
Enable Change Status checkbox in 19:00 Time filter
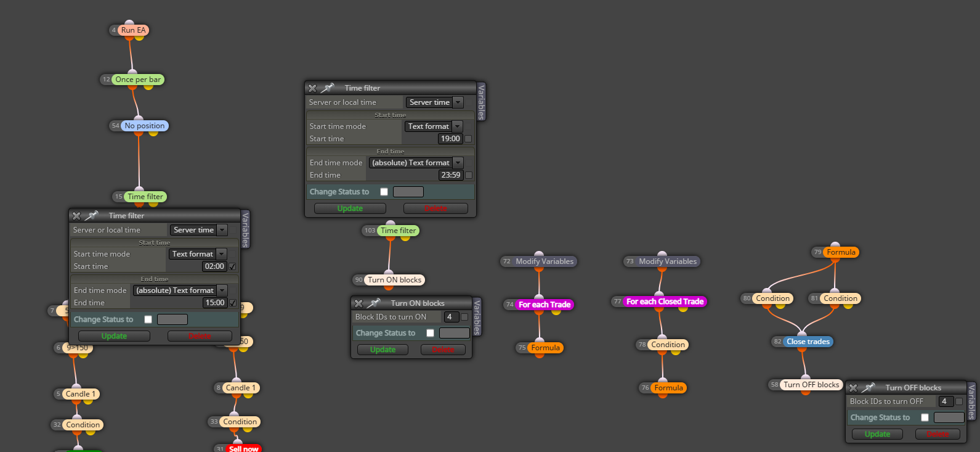pyautogui.click(x=384, y=192)
